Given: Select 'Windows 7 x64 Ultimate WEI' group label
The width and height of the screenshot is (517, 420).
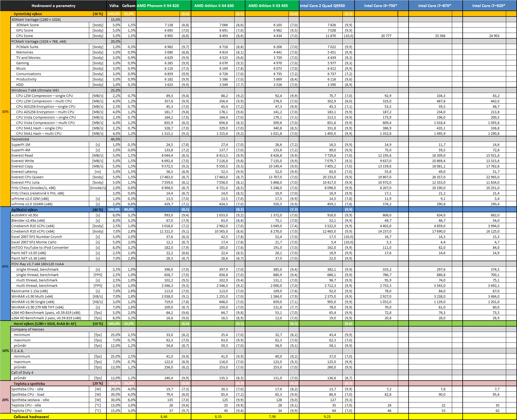Looking at the screenshot, I should (35, 90).
